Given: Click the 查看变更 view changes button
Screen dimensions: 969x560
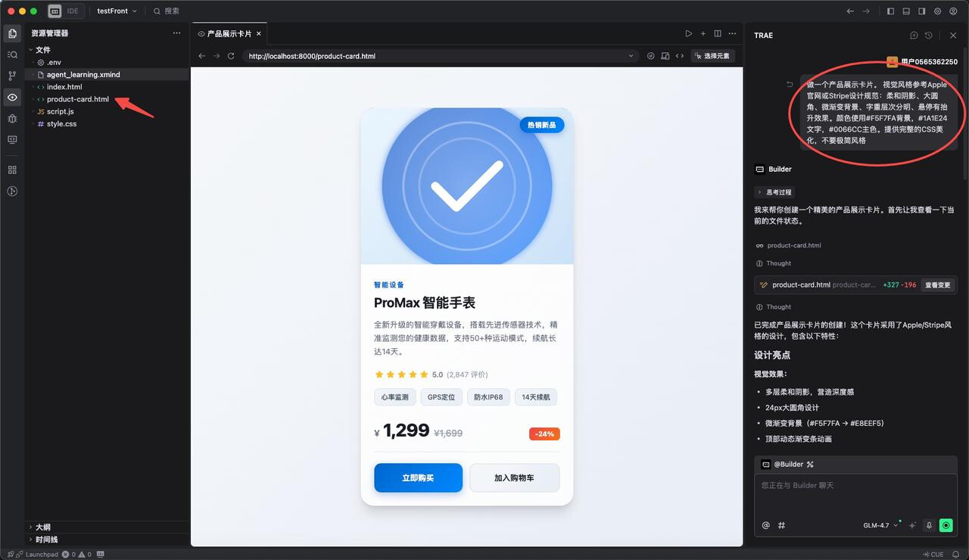Looking at the screenshot, I should (x=937, y=285).
